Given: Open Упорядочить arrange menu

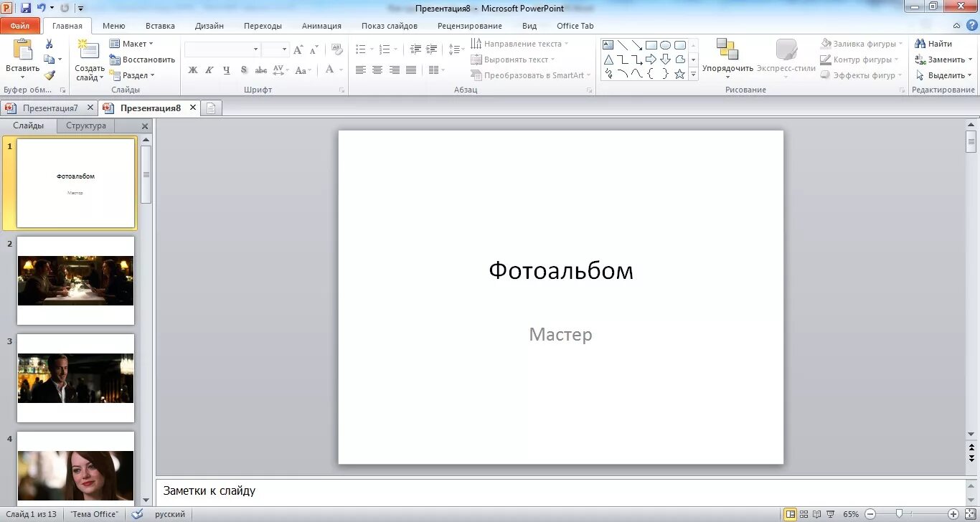Looking at the screenshot, I should click(x=727, y=57).
